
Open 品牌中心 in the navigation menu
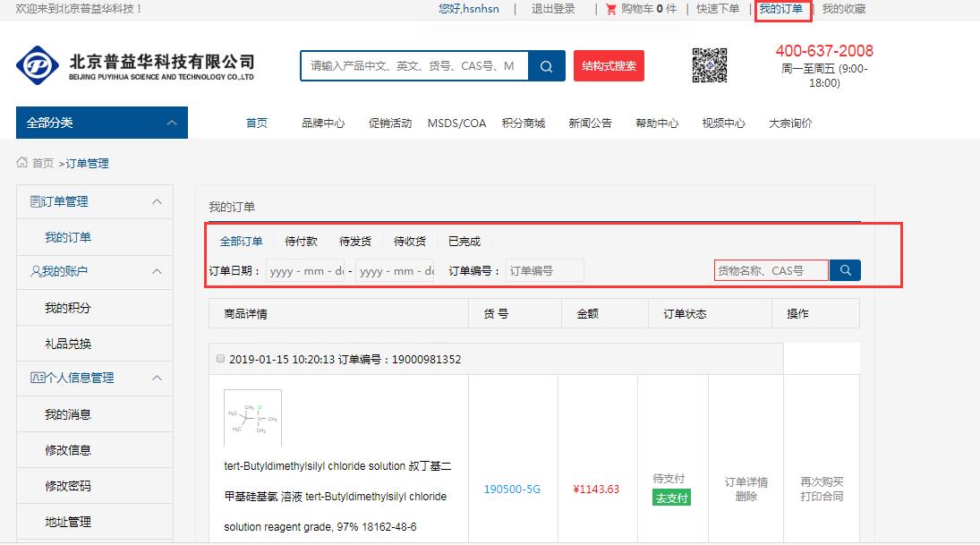pyautogui.click(x=323, y=123)
